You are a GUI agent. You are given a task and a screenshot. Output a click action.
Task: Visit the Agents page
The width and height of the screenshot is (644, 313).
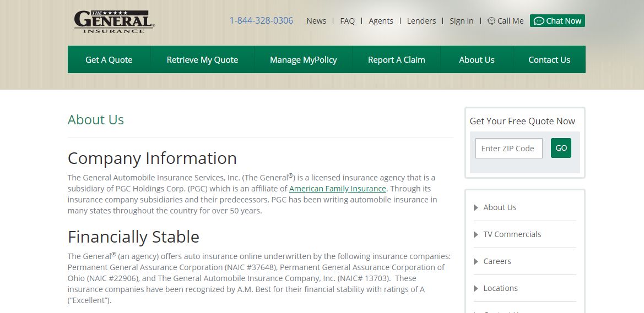pyautogui.click(x=381, y=21)
